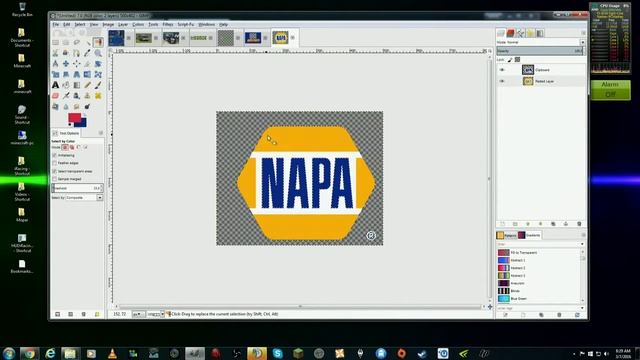The height and width of the screenshot is (360, 640).
Task: Select the Dodge/Burn tool
Action: (87, 106)
